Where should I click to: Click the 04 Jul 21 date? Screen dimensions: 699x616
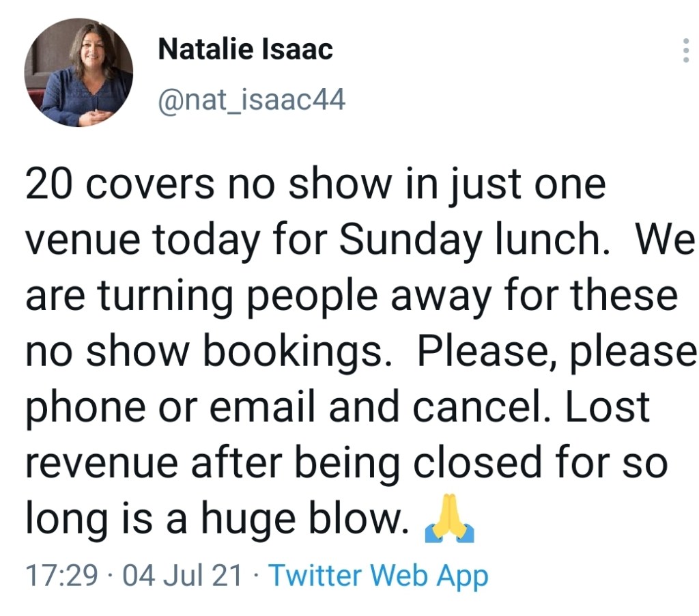182,576
